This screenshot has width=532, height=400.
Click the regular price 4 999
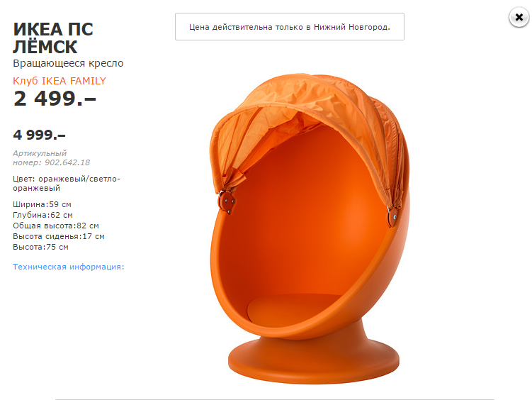[40, 135]
